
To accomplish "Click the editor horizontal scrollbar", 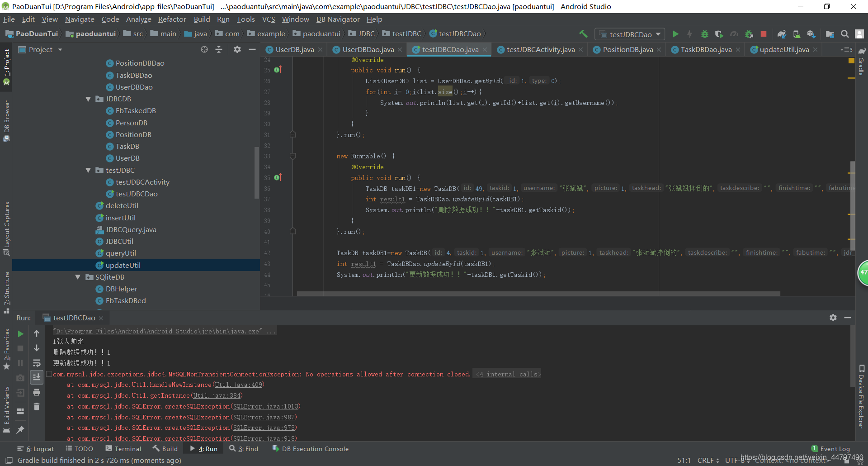I will 538,294.
